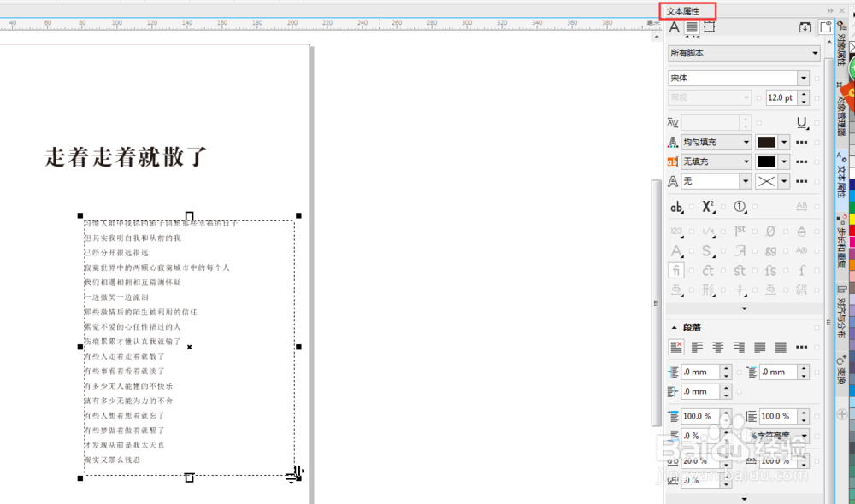Viewport: 855px width, 504px height.
Task: Click the st historical ligature icon
Action: [740, 270]
